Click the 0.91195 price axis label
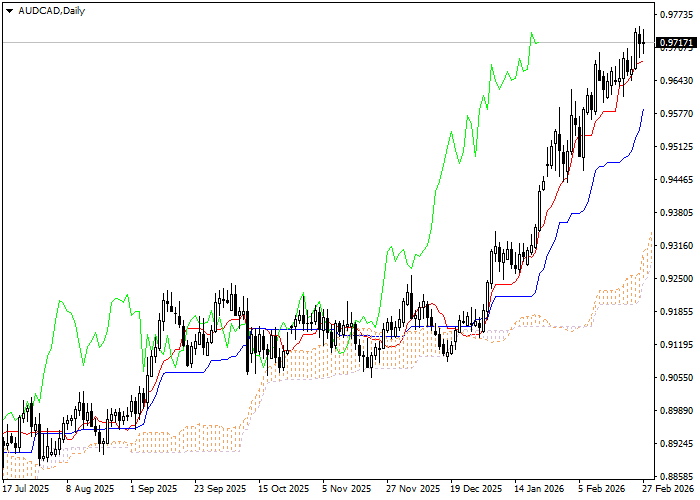 coord(677,345)
